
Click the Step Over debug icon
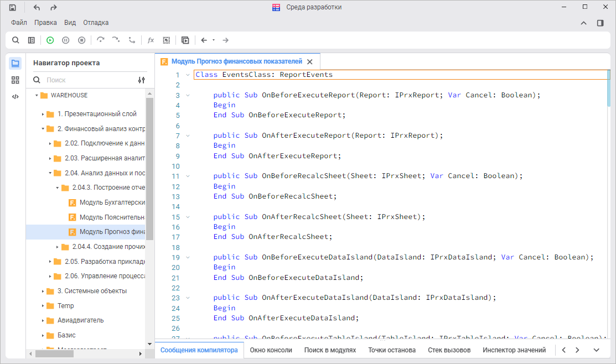pyautogui.click(x=100, y=40)
